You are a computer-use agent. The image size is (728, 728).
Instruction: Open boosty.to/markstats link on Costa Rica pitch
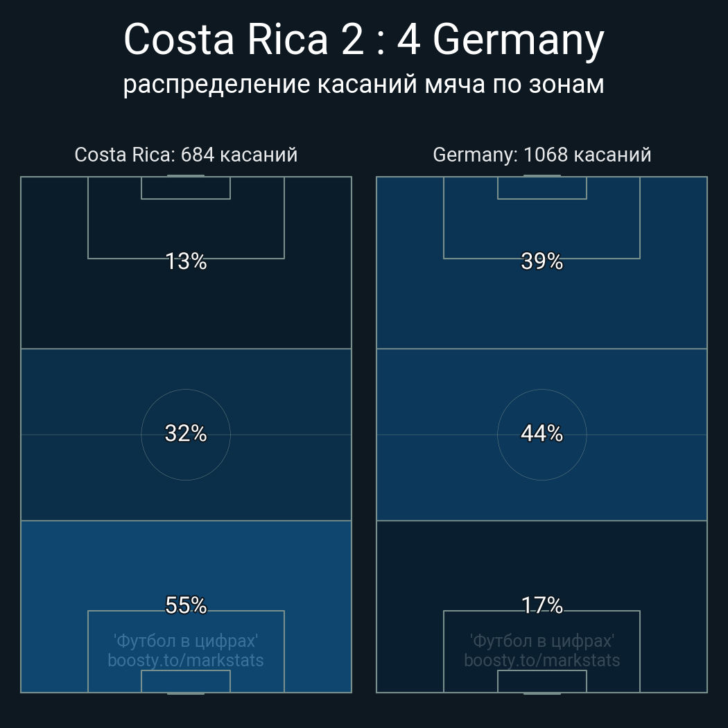point(186,660)
